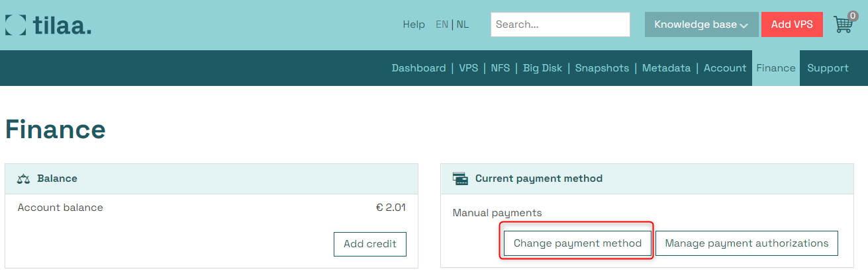Go to the Account page
Image resolution: width=868 pixels, height=277 pixels.
coord(725,68)
